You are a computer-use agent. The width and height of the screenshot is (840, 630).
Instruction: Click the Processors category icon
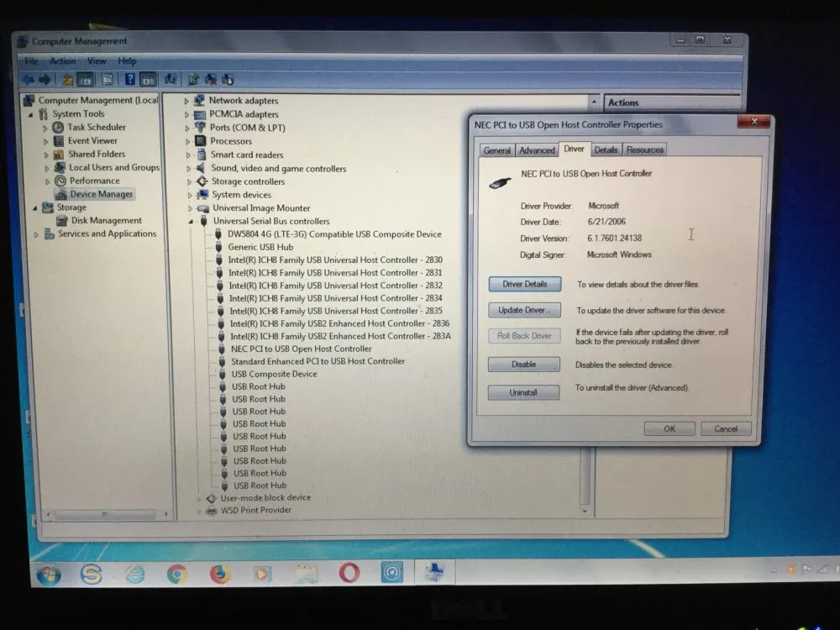point(201,141)
